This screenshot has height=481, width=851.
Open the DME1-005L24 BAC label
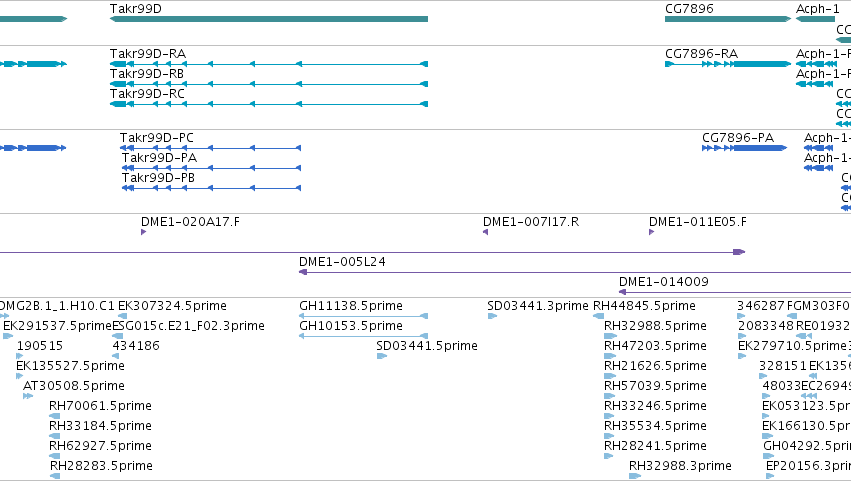click(x=342, y=262)
